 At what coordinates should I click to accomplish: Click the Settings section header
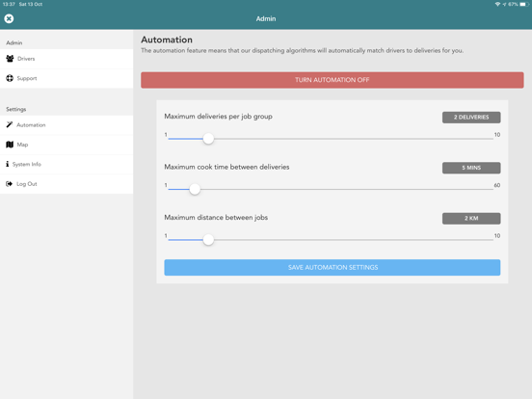click(x=16, y=109)
